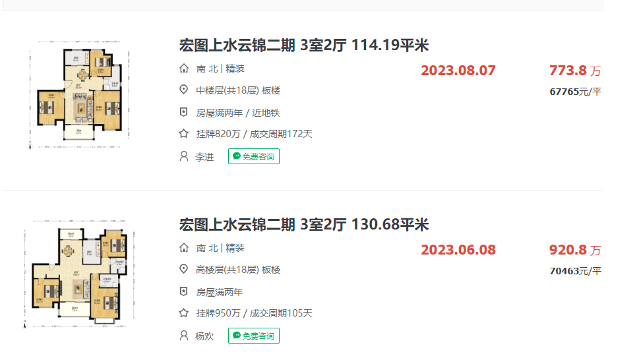The height and width of the screenshot is (364, 639).
Task: View the floor plan thumbnail of the 130.68平米 unit
Action: [80, 274]
